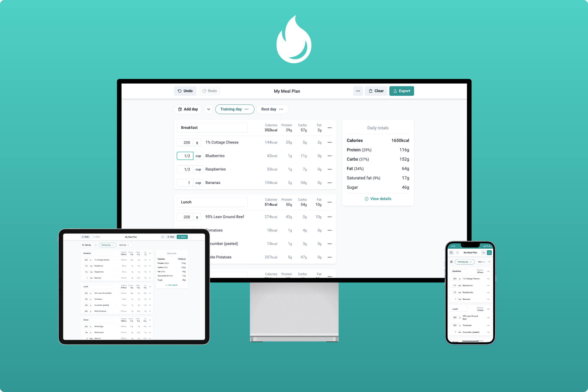Viewport: 588px width, 392px height.
Task: Click the more options icon on White Potatoes row
Action: pyautogui.click(x=330, y=257)
